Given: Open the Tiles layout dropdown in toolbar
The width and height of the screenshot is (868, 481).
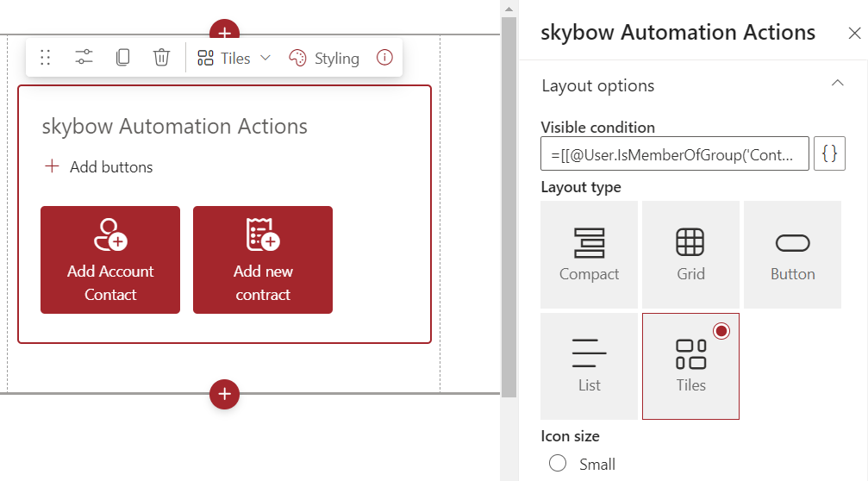Looking at the screenshot, I should (x=234, y=58).
